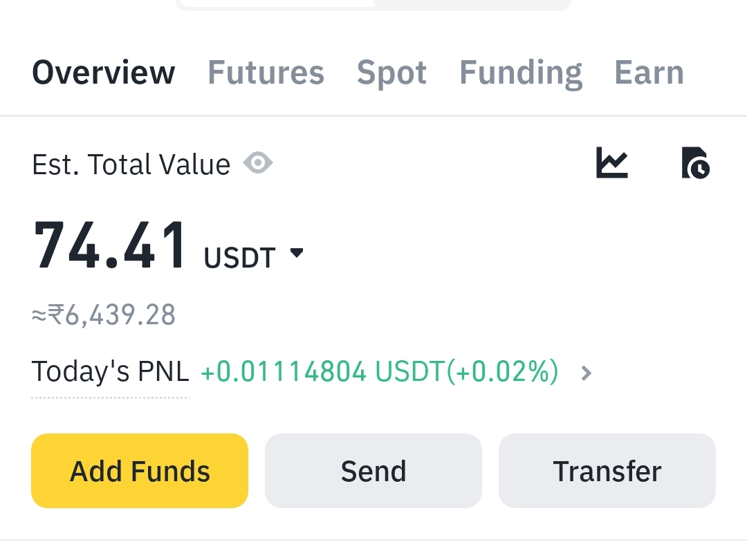The height and width of the screenshot is (560, 747).
Task: Expand the currency dropdown triangle beside USDT
Action: pyautogui.click(x=297, y=254)
